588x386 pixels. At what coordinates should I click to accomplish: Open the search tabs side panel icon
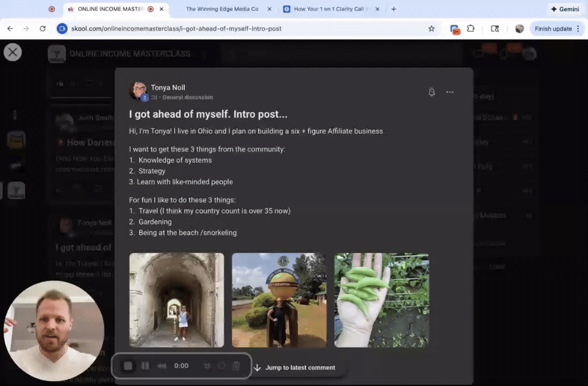tap(494, 29)
